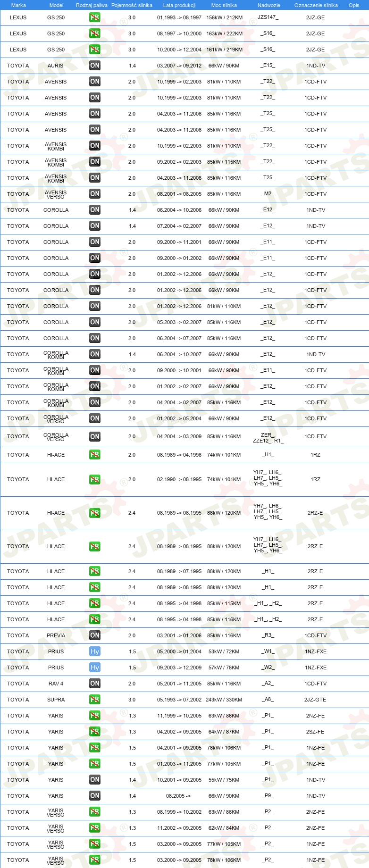
Task: Click the 62kW / 84KM power value
Action: pos(224,828)
